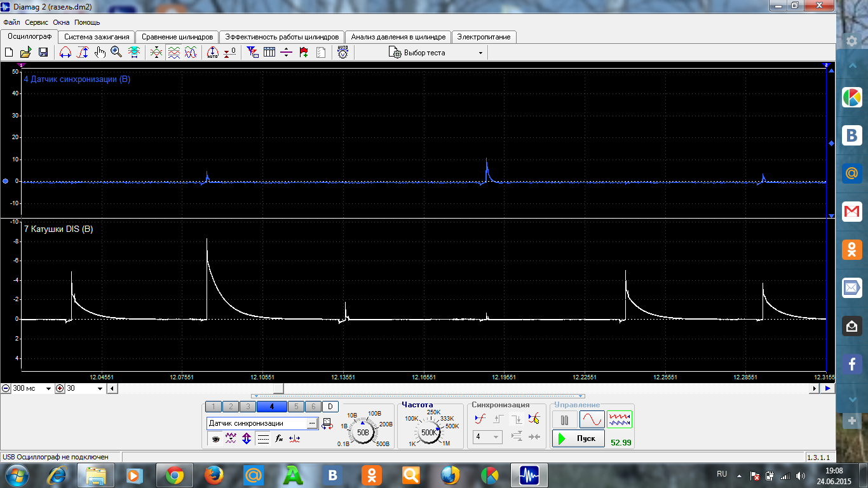Open the table grid icon in toolbar
The image size is (868, 488).
pos(269,53)
